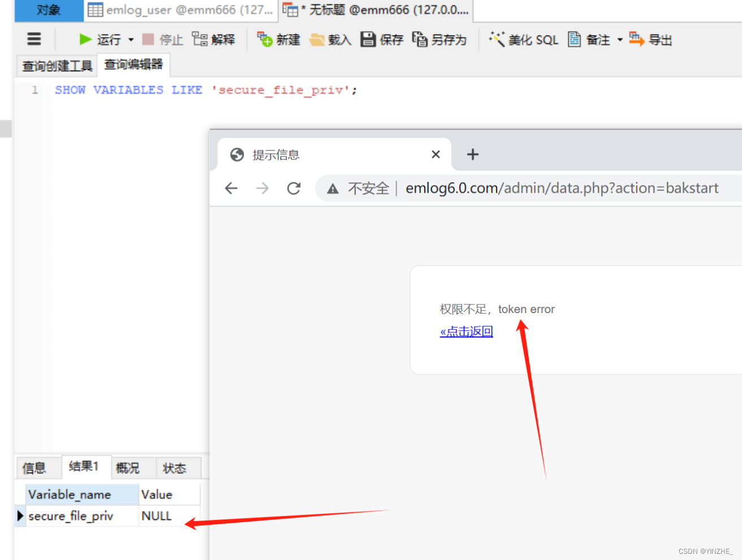Load a query file with 载入

click(331, 40)
